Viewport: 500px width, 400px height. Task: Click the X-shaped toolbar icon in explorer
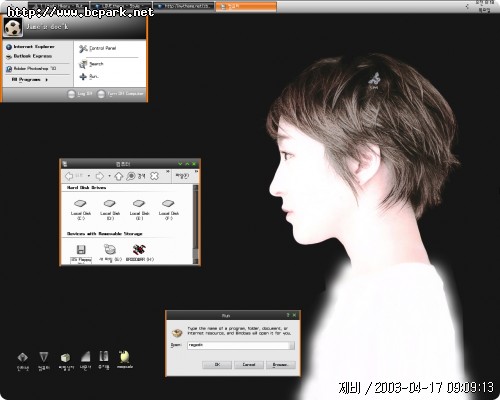click(x=154, y=176)
